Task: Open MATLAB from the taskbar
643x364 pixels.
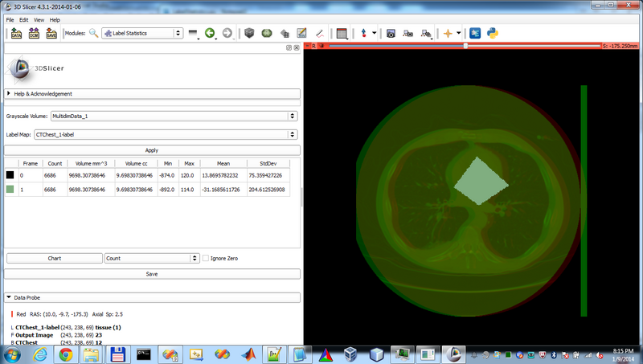Action: point(248,354)
